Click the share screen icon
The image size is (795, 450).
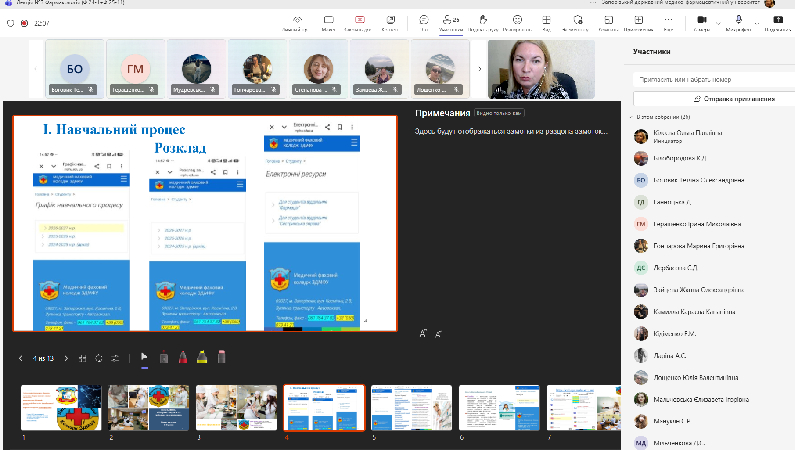[778, 20]
